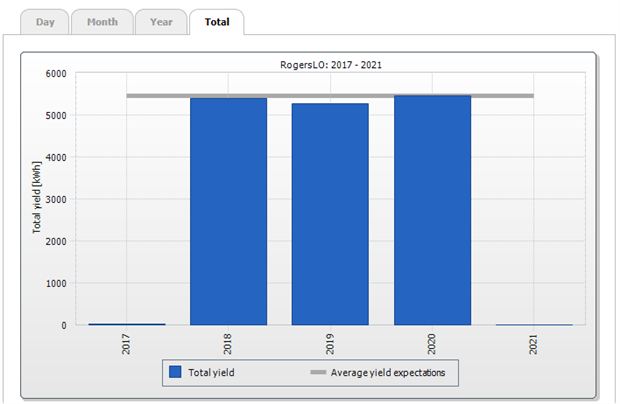The image size is (620, 404).
Task: Click the 5000 y-axis value
Action: (56, 115)
